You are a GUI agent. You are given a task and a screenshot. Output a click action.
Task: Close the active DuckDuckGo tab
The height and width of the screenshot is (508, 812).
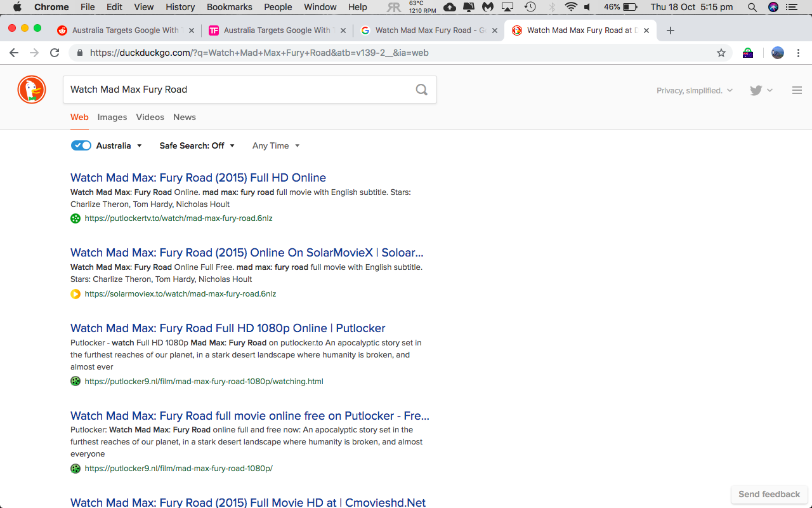click(x=646, y=30)
